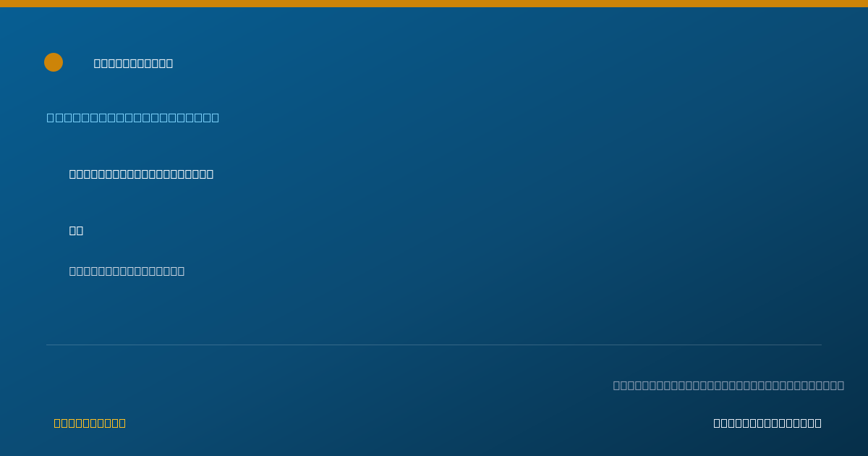Image resolution: width=868 pixels, height=456 pixels.
Task: Select the gray text line below short label
Action: [x=127, y=271]
